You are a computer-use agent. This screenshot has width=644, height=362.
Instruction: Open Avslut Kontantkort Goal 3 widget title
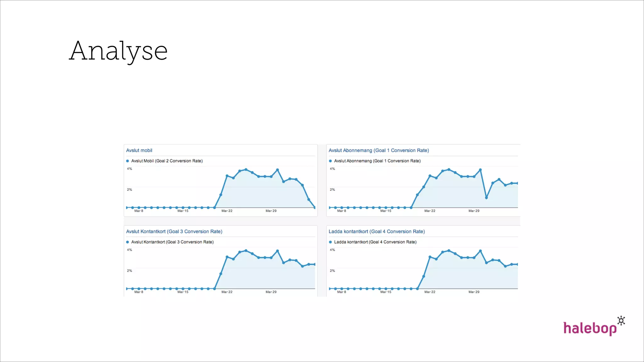pos(174,232)
